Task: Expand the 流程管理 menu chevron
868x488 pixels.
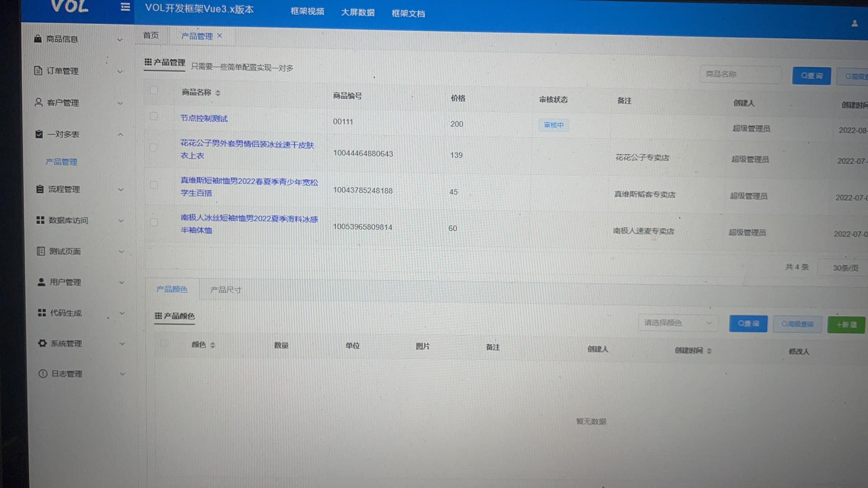Action: 121,190
